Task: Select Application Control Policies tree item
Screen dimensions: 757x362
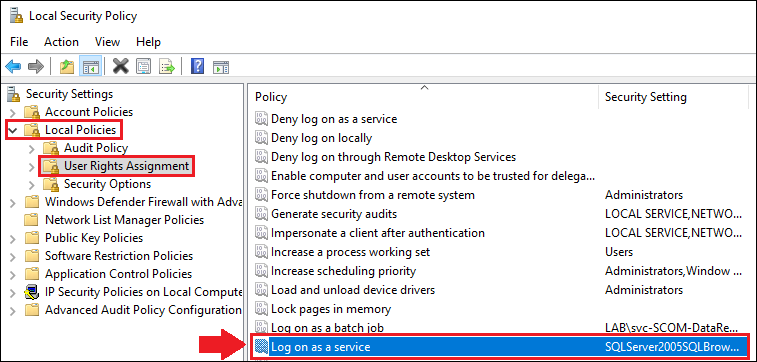Action: coord(118,274)
